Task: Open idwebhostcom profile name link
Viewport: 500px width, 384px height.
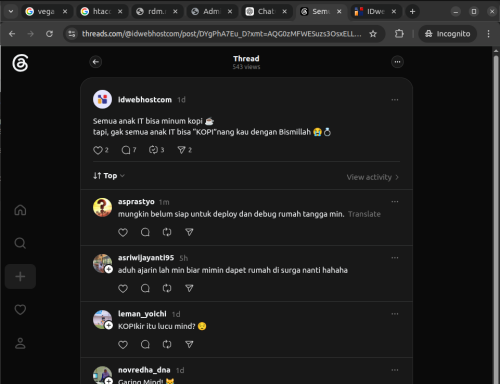Action: [145, 100]
